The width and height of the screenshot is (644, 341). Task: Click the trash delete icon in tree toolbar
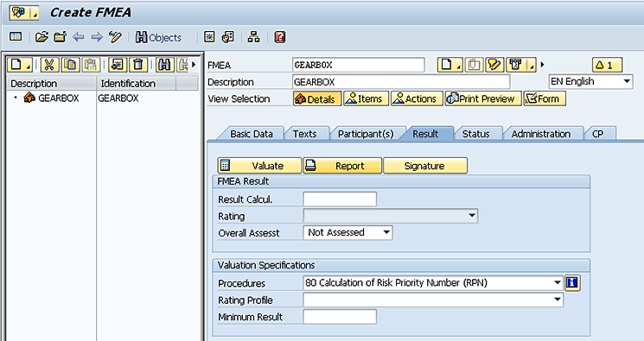pos(138,65)
